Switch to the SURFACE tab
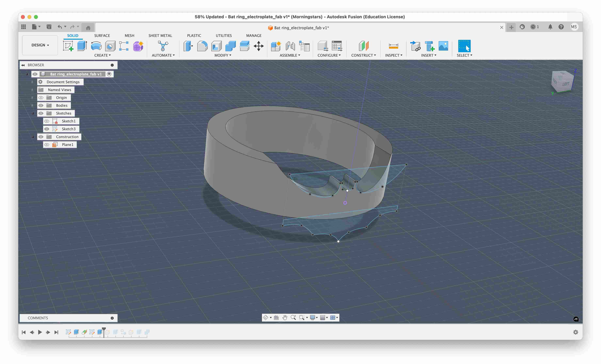The width and height of the screenshot is (601, 364). click(102, 36)
